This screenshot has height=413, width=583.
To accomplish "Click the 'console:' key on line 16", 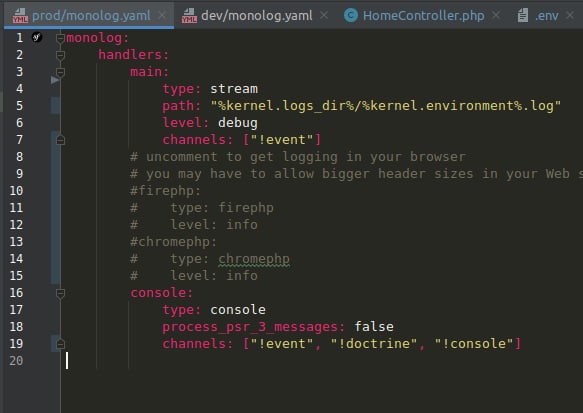I will pyautogui.click(x=161, y=293).
